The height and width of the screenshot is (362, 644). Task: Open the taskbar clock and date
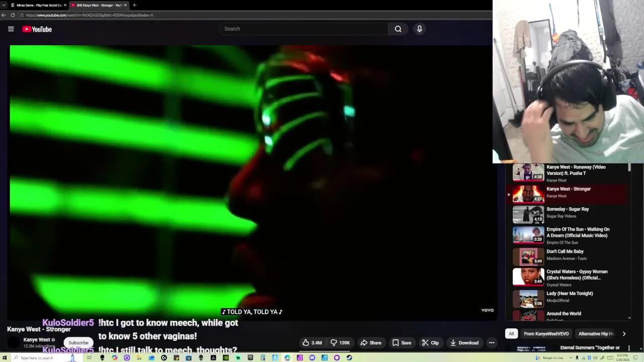click(622, 357)
